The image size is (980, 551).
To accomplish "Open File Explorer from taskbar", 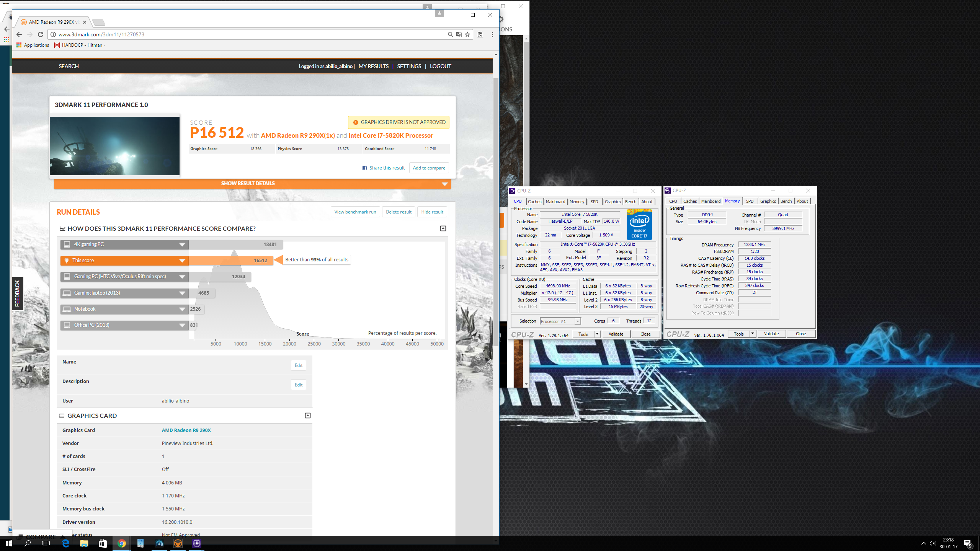I will click(84, 543).
